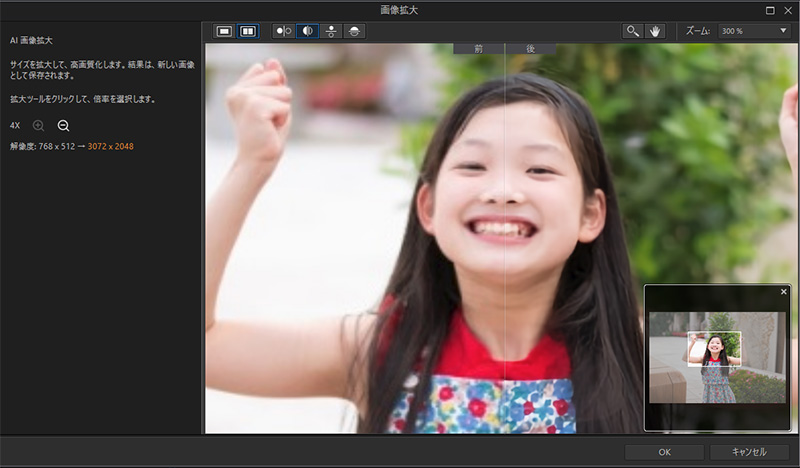Increase the enlargement factor with plus magnifier
800x468 pixels.
pyautogui.click(x=39, y=126)
